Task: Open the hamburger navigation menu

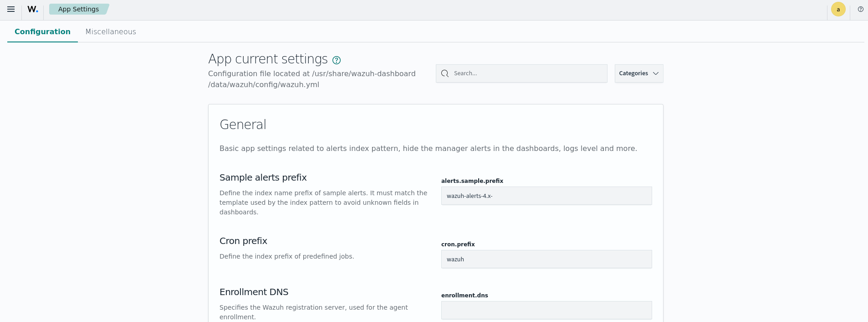Action: pyautogui.click(x=11, y=9)
